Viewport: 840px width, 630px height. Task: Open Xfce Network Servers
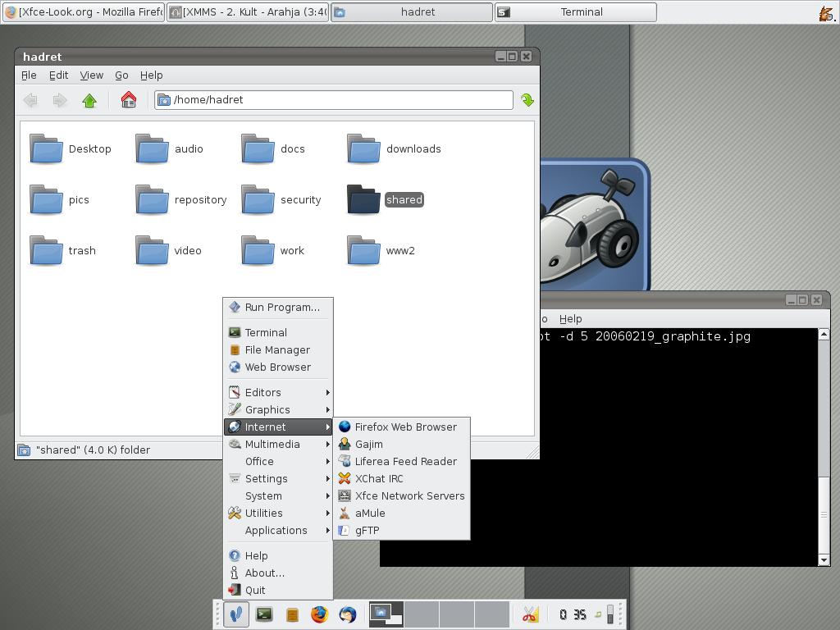click(401, 496)
